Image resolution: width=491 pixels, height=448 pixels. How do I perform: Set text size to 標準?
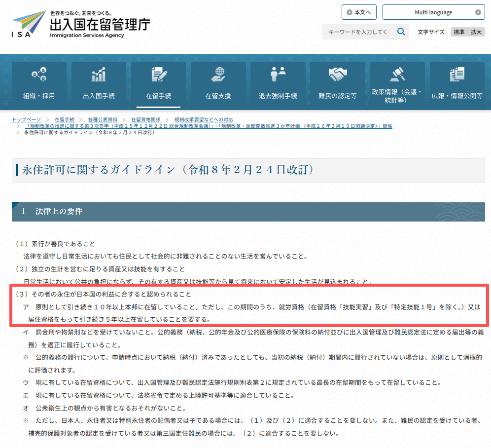459,32
